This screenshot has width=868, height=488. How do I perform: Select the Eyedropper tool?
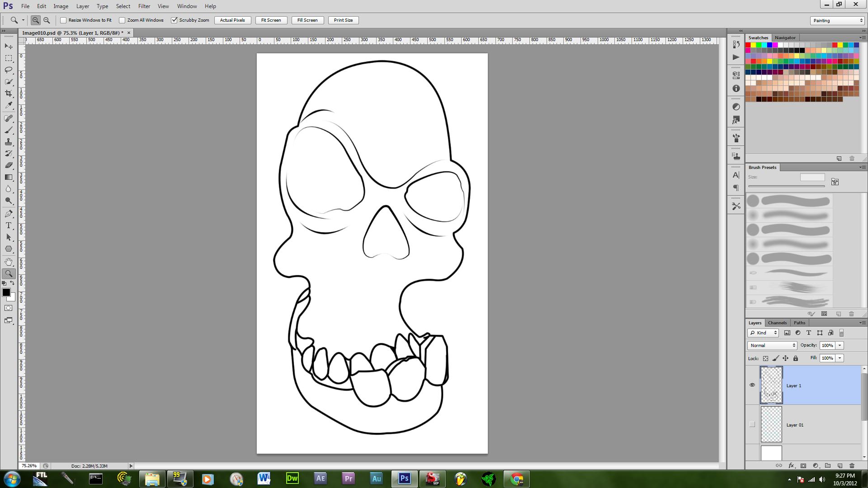click(x=9, y=105)
